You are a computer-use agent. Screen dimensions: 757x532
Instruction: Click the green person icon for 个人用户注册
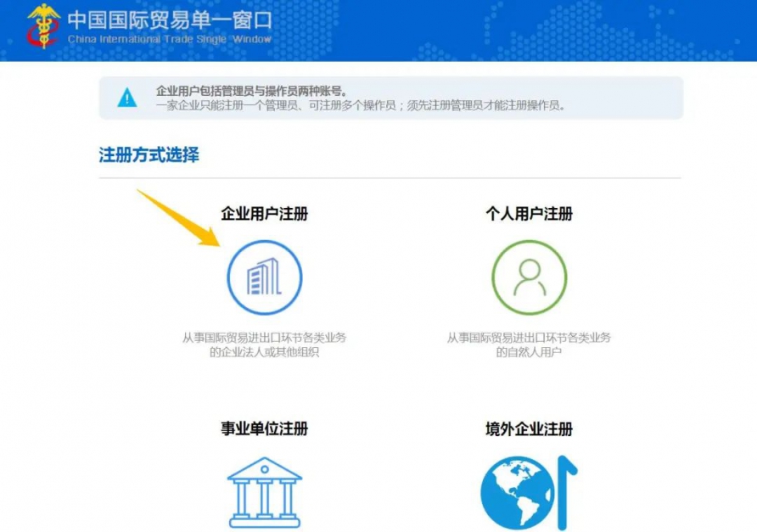point(529,277)
